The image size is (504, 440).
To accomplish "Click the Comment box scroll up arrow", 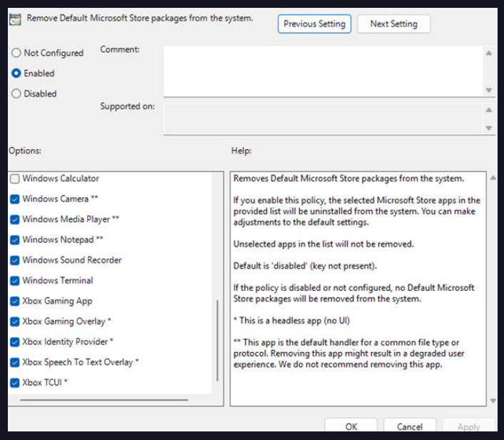I will click(489, 53).
